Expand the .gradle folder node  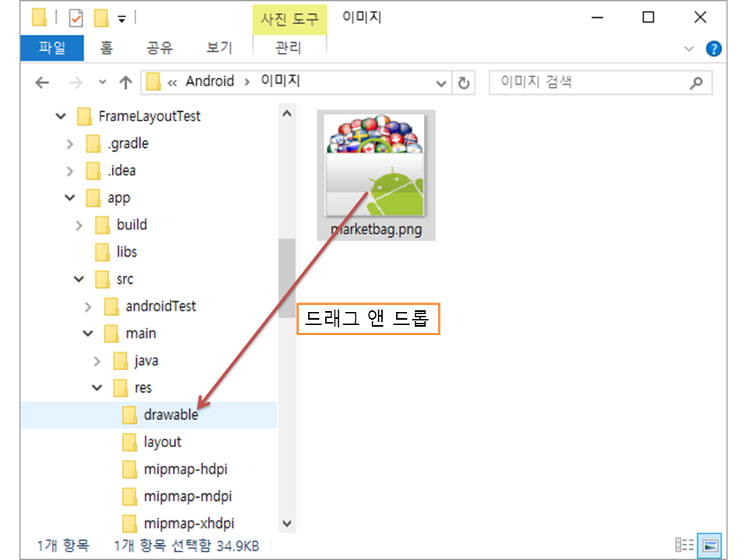tap(70, 144)
